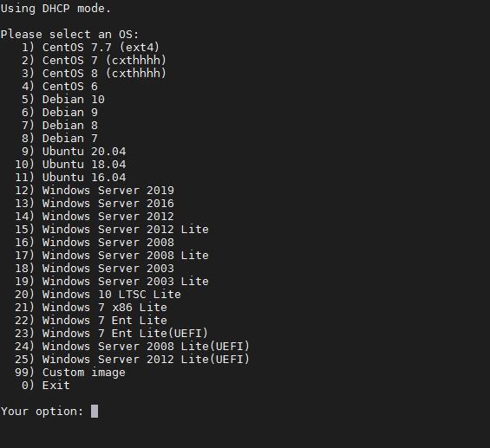Select Windows Server 2012 Lite(UEFI) option

[x=132, y=360]
